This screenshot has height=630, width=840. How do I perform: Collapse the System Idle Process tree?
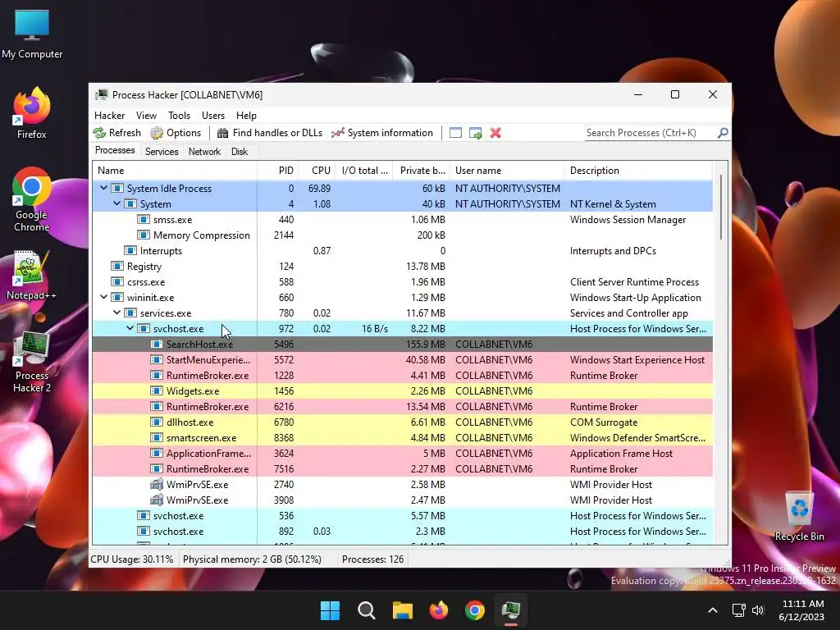click(104, 188)
